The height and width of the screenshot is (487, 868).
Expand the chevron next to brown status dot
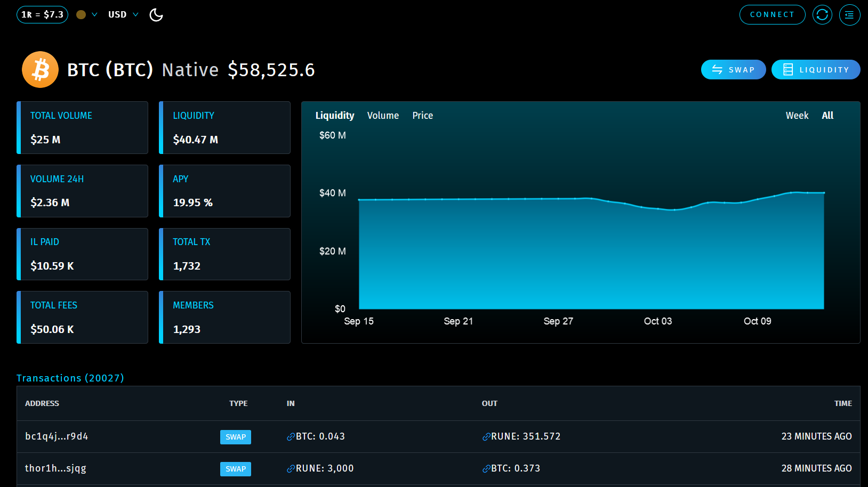click(94, 15)
